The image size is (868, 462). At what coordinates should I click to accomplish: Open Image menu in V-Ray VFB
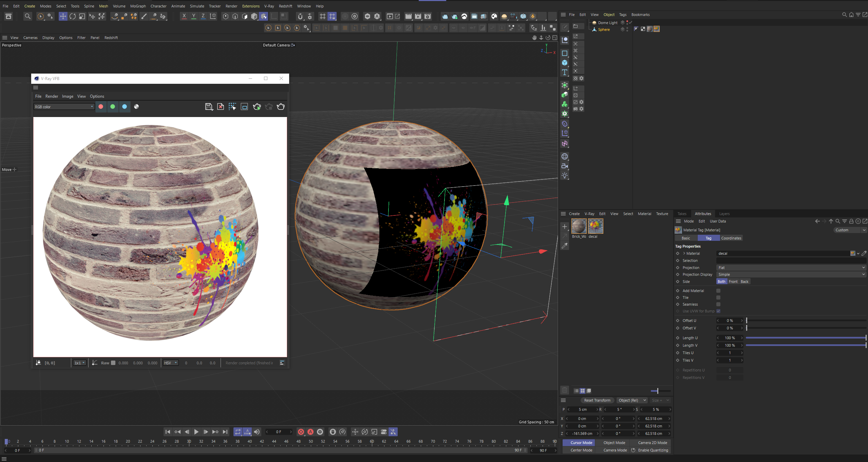(68, 96)
